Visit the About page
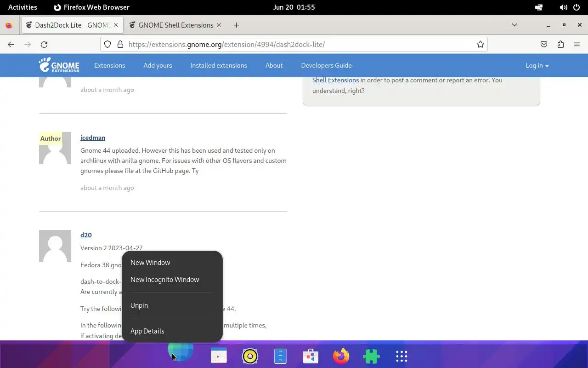The width and height of the screenshot is (588, 368). (x=274, y=65)
